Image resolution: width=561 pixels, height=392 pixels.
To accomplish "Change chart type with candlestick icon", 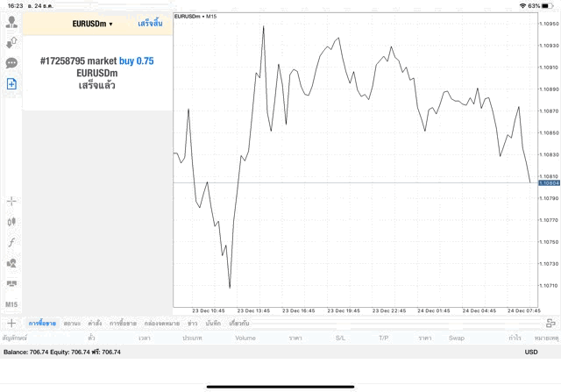I will point(11,221).
